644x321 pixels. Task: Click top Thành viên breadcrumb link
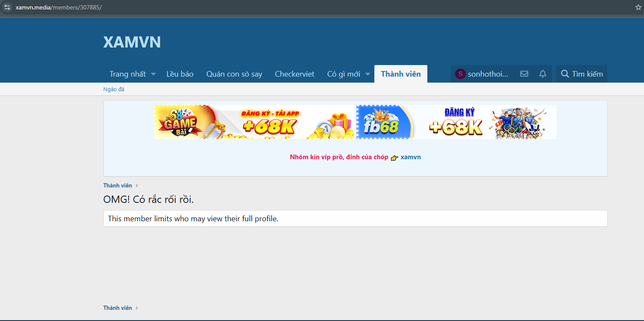tap(118, 185)
